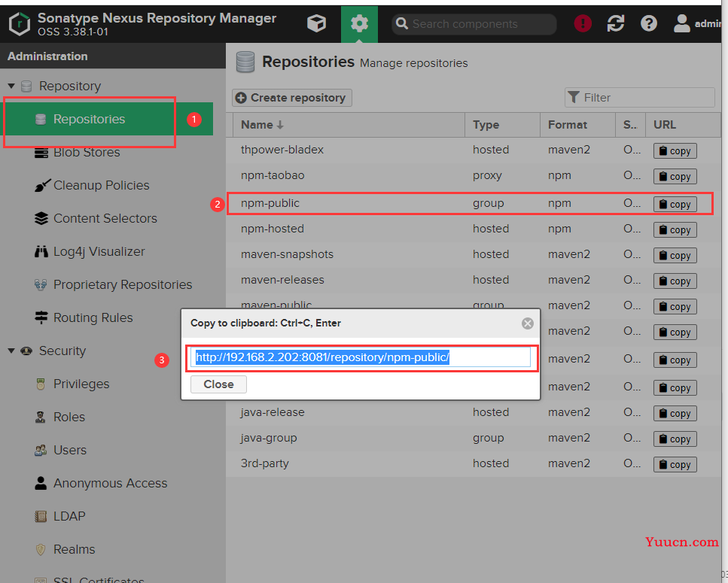Open Proprietary Repositories
This screenshot has width=728, height=583.
coord(123,284)
